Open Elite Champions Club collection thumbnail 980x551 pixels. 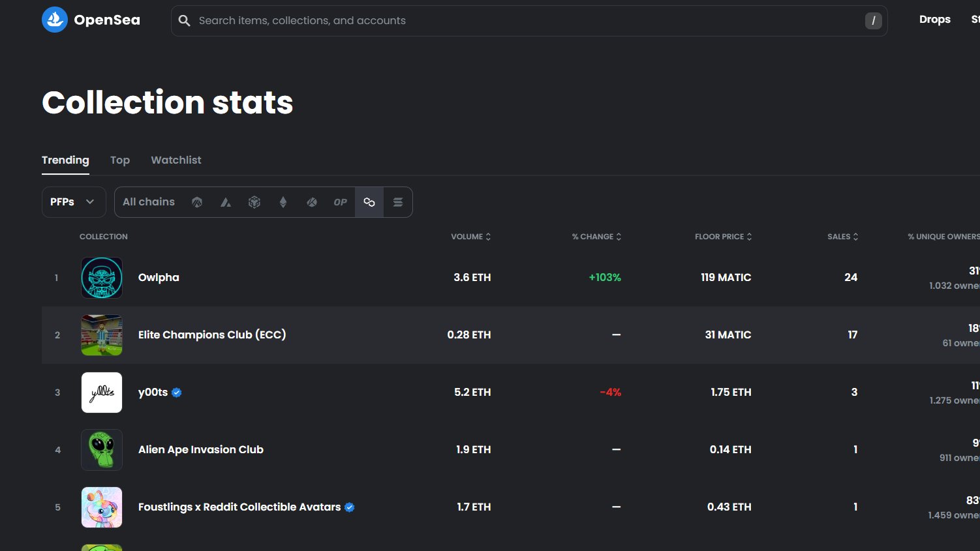(102, 335)
